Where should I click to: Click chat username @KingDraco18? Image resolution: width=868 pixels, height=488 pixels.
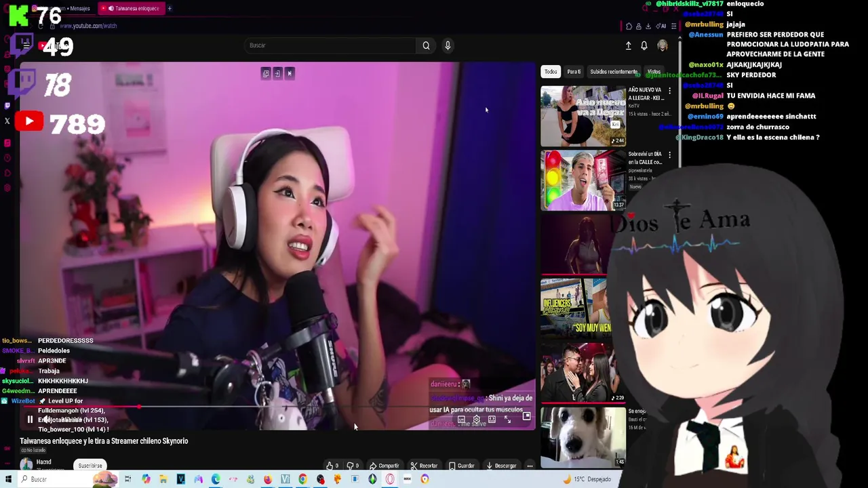tap(699, 138)
